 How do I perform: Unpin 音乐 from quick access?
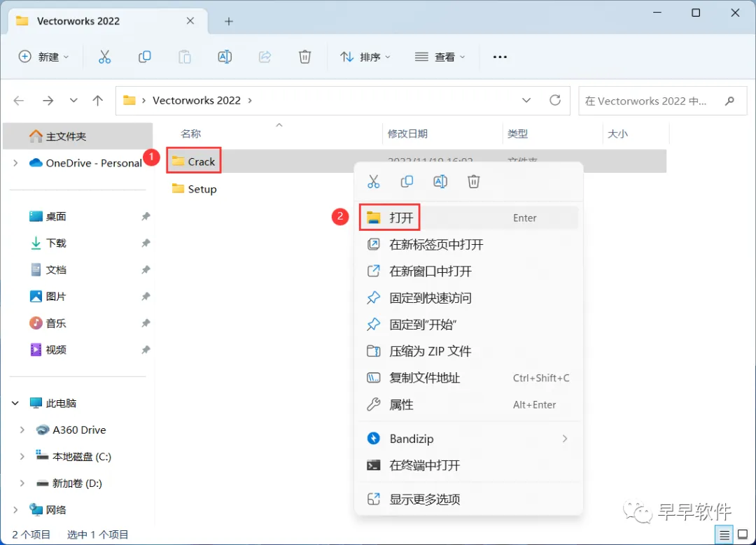(145, 323)
